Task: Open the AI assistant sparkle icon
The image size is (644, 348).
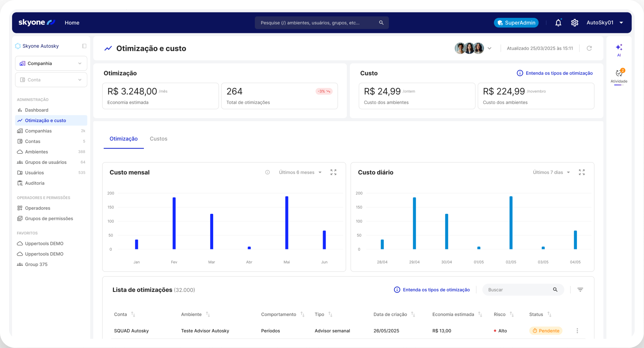Action: [619, 47]
